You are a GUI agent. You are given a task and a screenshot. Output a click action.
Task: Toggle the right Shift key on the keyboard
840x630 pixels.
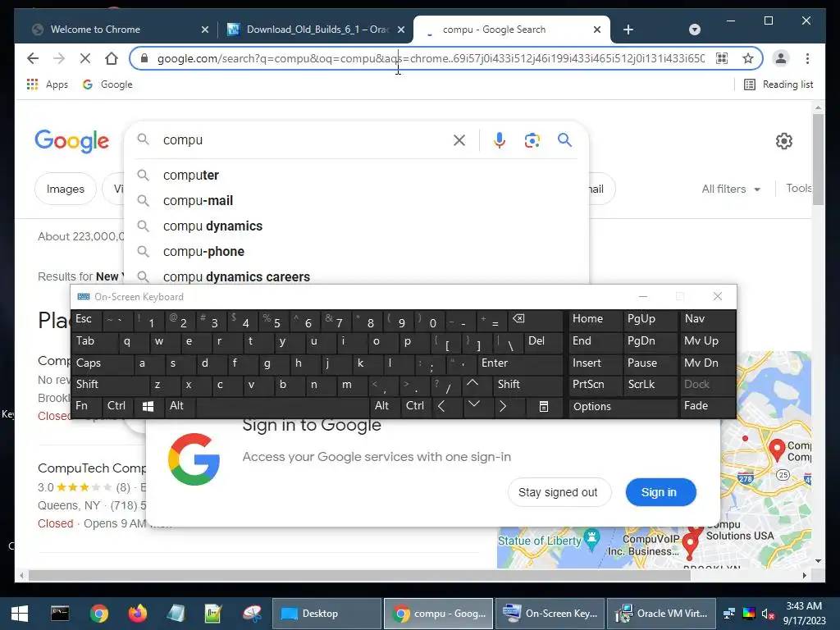(527, 385)
